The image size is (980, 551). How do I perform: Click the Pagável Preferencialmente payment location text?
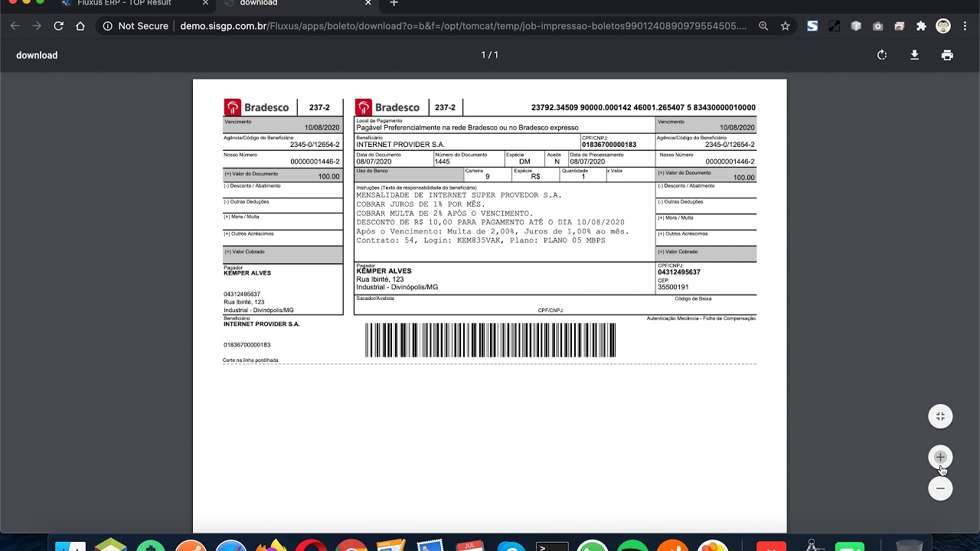click(x=467, y=128)
